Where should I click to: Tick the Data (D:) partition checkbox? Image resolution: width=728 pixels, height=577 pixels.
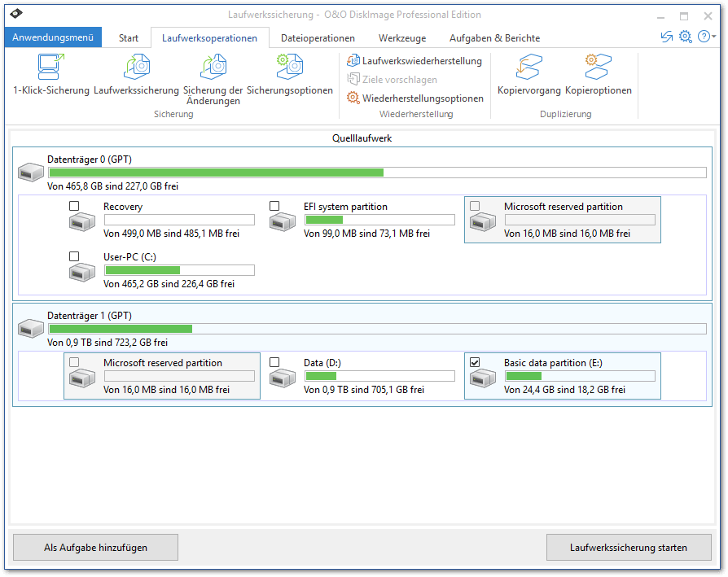click(x=274, y=362)
